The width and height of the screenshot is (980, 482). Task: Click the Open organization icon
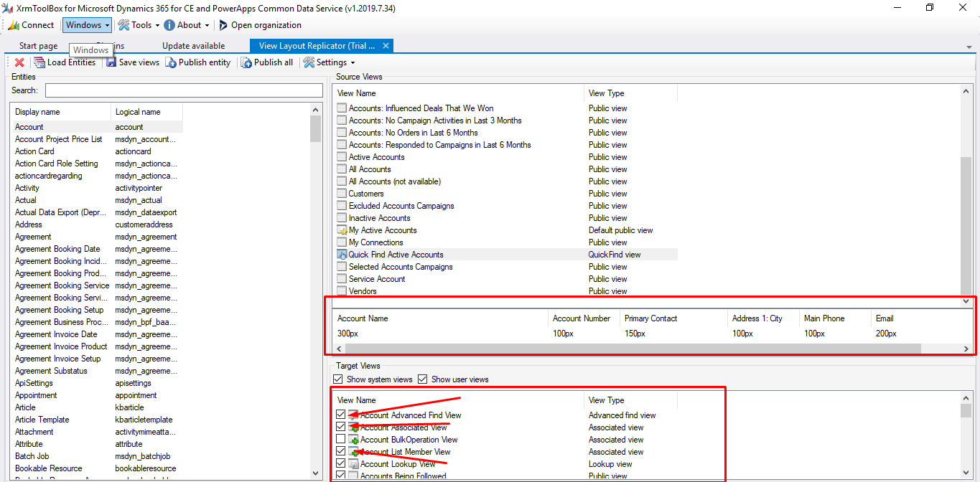pos(223,25)
